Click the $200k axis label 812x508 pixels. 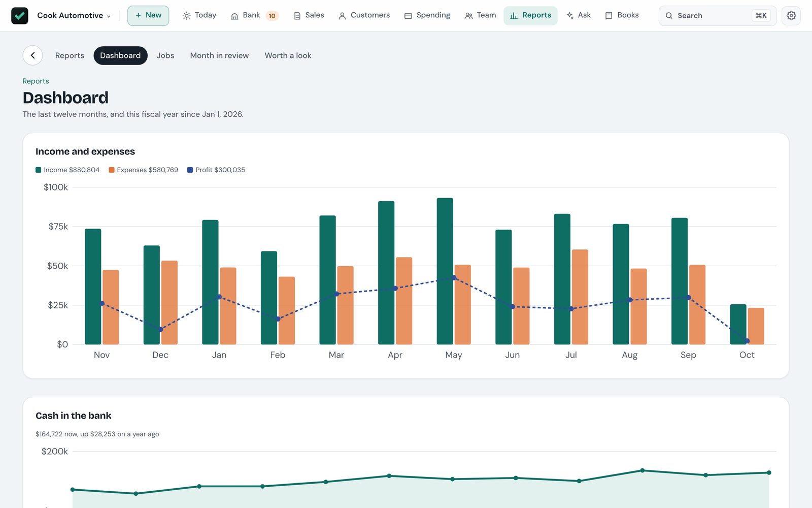pos(55,452)
